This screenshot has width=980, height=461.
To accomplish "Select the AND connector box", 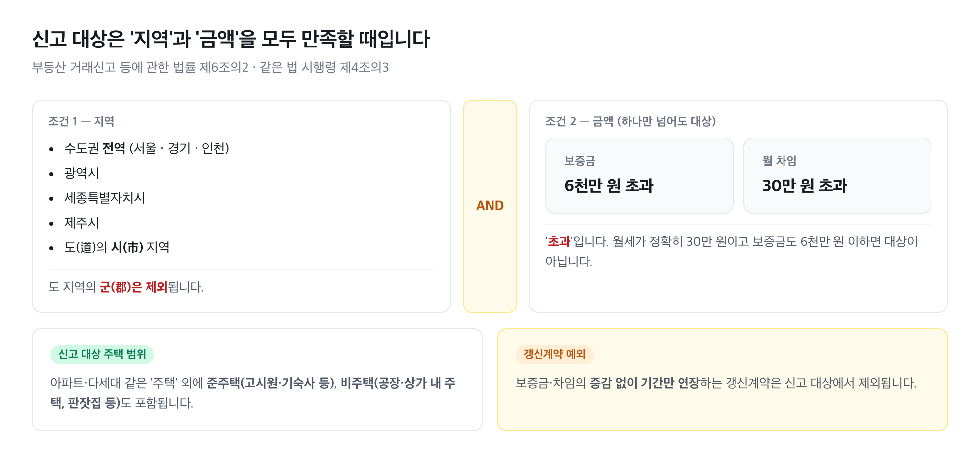I will [x=490, y=206].
